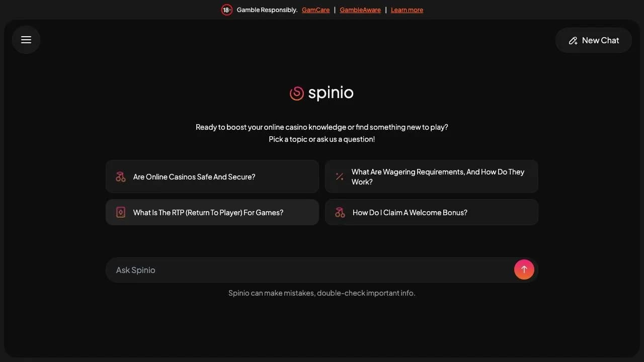The height and width of the screenshot is (362, 644).
Task: Choose the RTP (Return To Player) topic
Action: 212,212
